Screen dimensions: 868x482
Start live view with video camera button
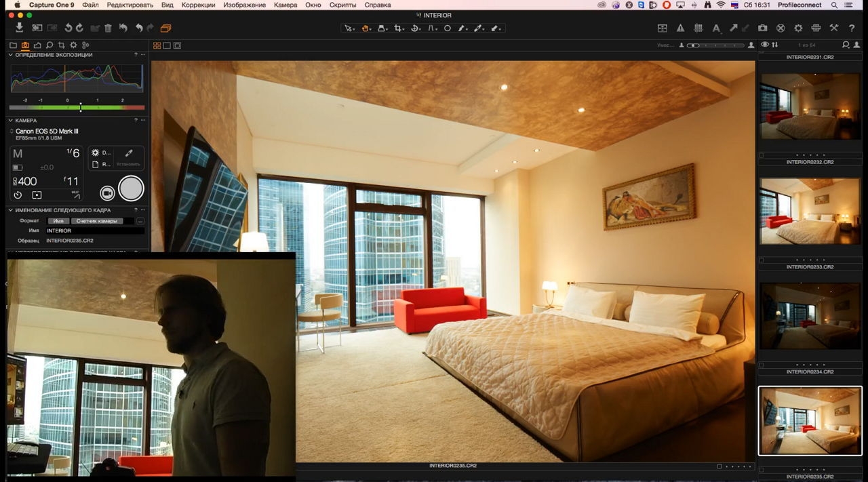(107, 193)
